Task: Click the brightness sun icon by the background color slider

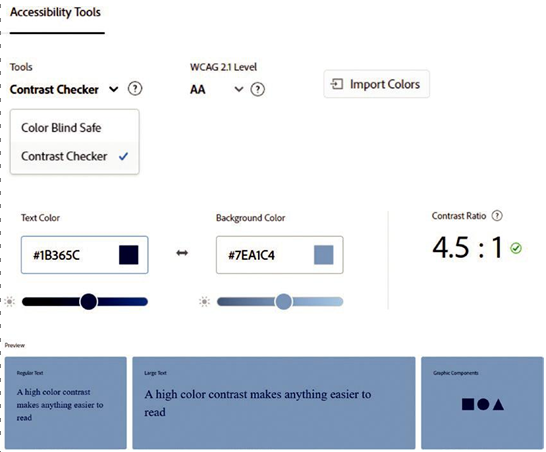Action: pos(204,302)
